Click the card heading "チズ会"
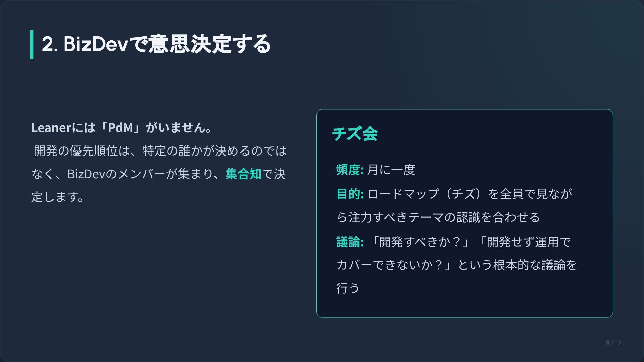Screen dimensions: 644x362 pos(355,134)
